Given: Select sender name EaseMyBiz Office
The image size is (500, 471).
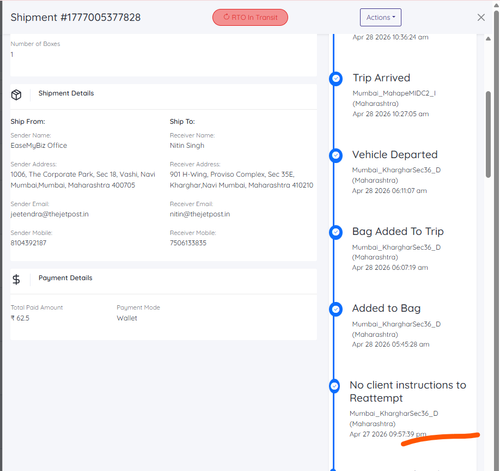Looking at the screenshot, I should (x=39, y=145).
